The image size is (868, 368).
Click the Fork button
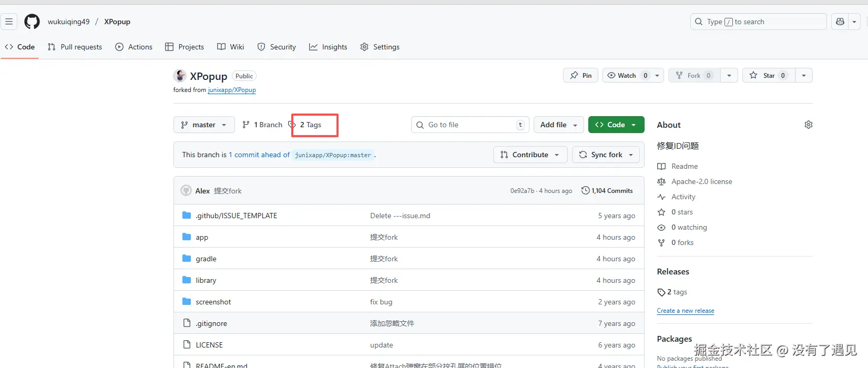(x=695, y=75)
